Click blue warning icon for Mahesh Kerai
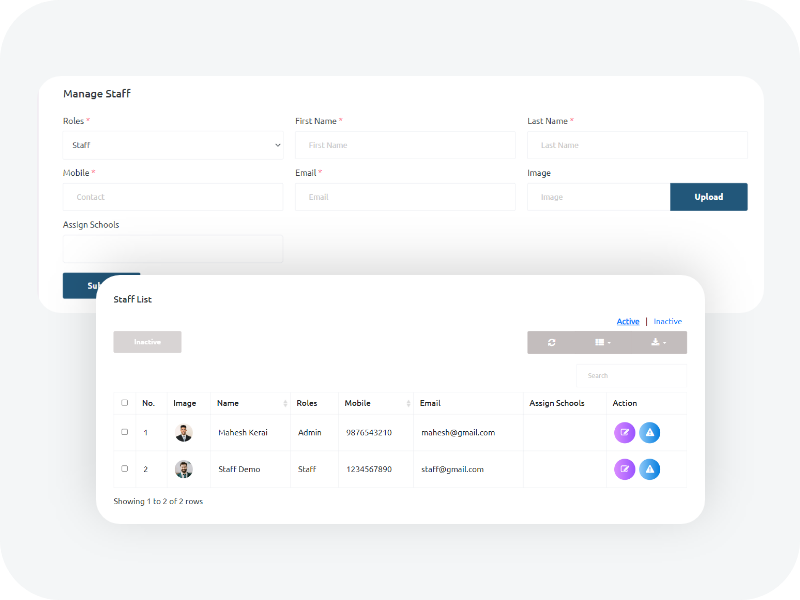The image size is (800, 600). (649, 433)
